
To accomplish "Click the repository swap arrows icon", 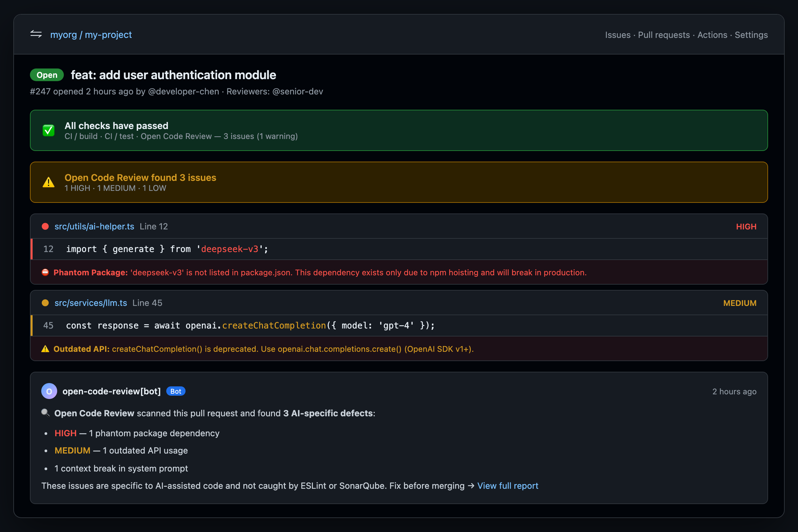I will click(x=36, y=34).
